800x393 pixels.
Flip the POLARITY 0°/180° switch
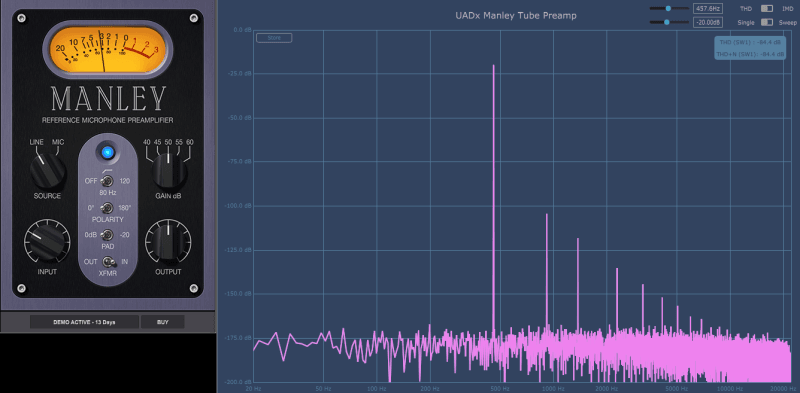tap(107, 208)
